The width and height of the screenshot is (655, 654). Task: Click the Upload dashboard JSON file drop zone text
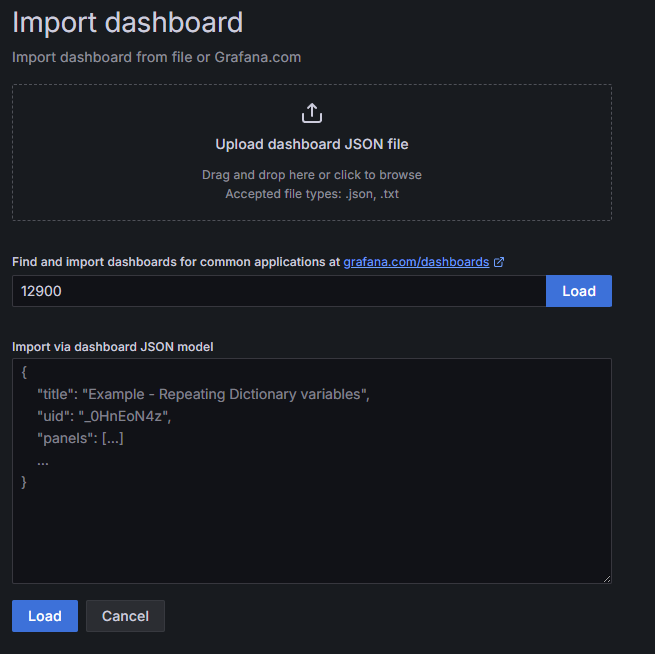[312, 144]
